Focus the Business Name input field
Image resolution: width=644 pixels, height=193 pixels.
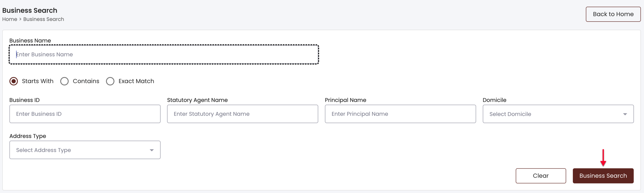click(x=164, y=54)
